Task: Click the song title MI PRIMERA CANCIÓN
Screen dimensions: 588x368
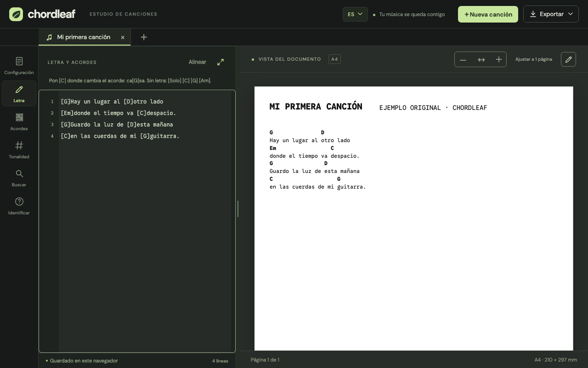Action: click(316, 107)
